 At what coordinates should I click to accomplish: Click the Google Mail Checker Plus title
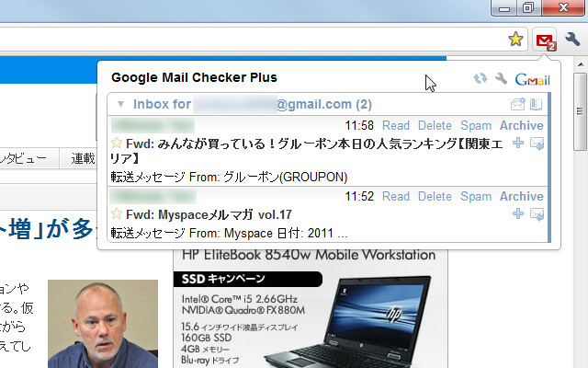coord(194,77)
